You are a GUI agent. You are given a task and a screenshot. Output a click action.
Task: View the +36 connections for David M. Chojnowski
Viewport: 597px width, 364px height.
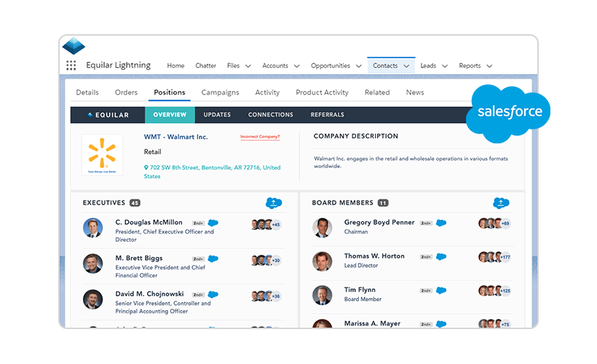click(276, 296)
